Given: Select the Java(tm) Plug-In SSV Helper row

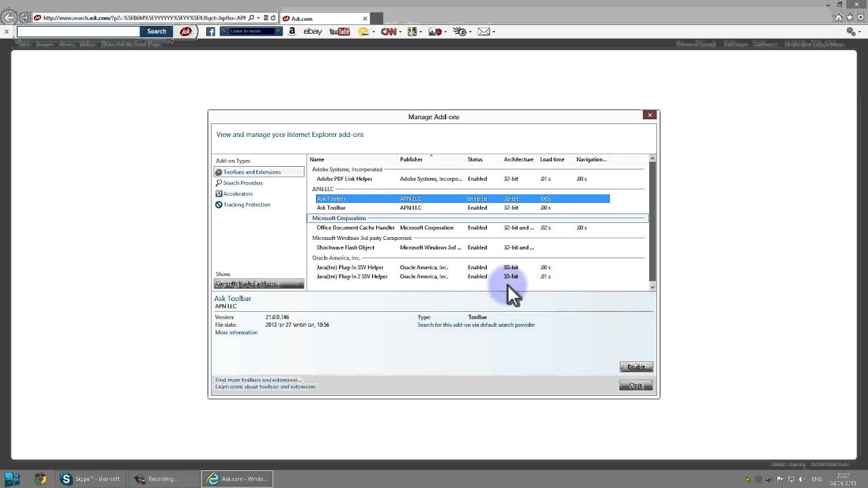Looking at the screenshot, I should [x=462, y=267].
